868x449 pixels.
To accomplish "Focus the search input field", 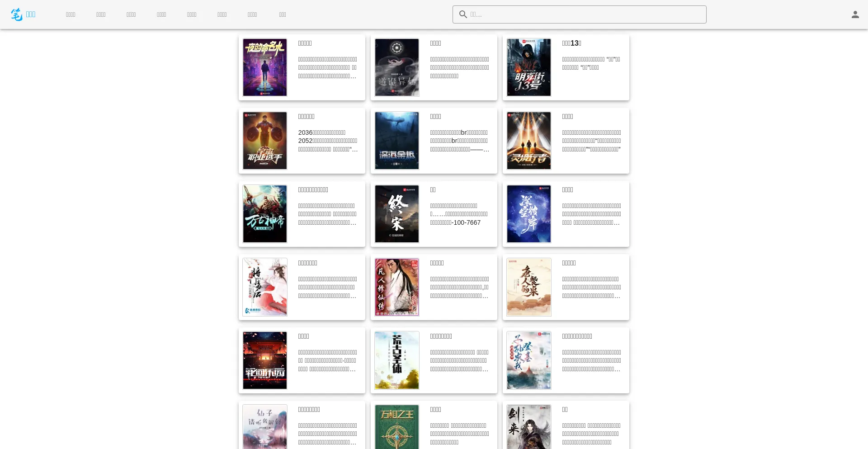I will pos(585,14).
